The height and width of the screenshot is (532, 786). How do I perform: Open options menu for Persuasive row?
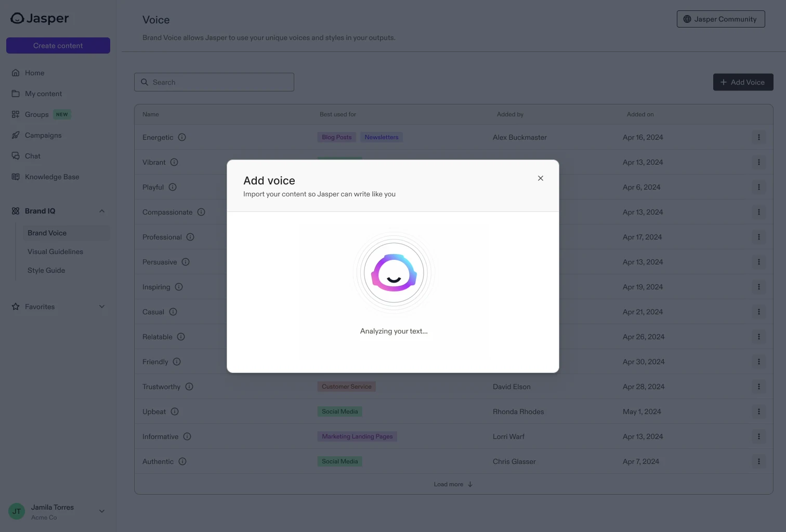pos(759,262)
